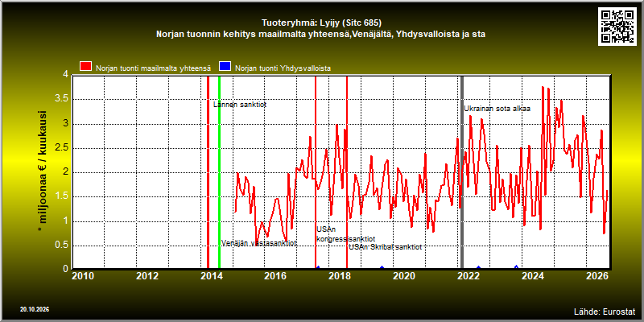Click the blue data marker near 2017

[318, 268]
